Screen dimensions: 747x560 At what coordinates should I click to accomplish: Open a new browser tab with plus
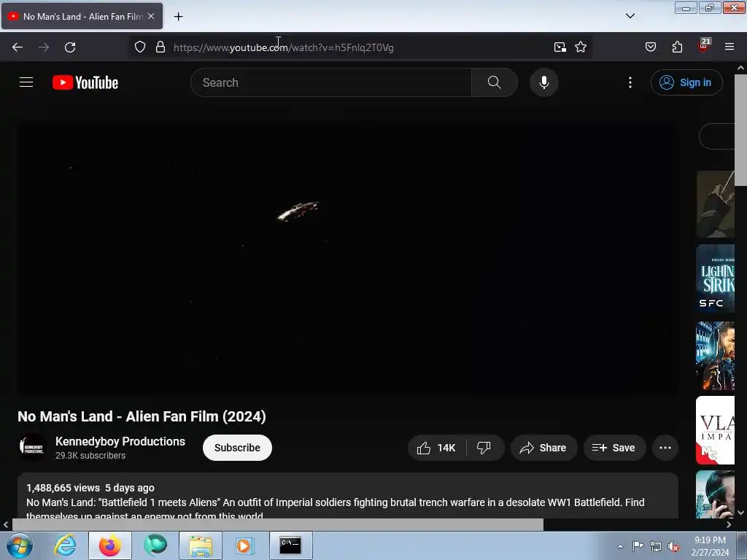coord(178,17)
